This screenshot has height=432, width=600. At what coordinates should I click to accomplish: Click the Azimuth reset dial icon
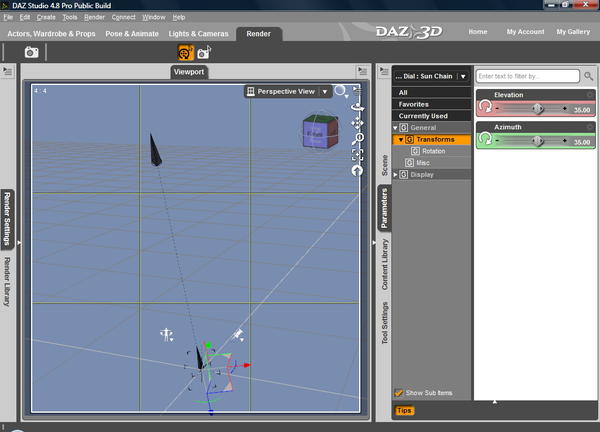tap(485, 139)
